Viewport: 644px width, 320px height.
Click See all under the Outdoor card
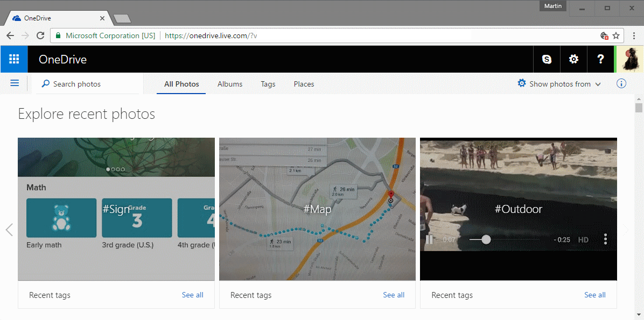[x=595, y=295]
